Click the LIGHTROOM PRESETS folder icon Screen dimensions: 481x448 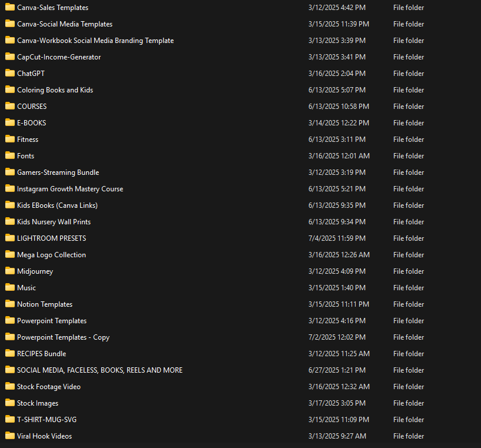10,238
